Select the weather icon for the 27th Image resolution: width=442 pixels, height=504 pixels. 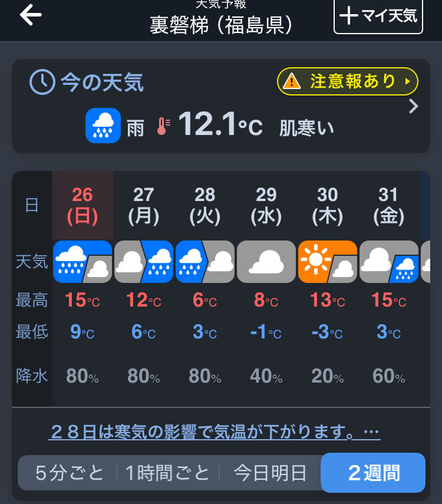[144, 261]
